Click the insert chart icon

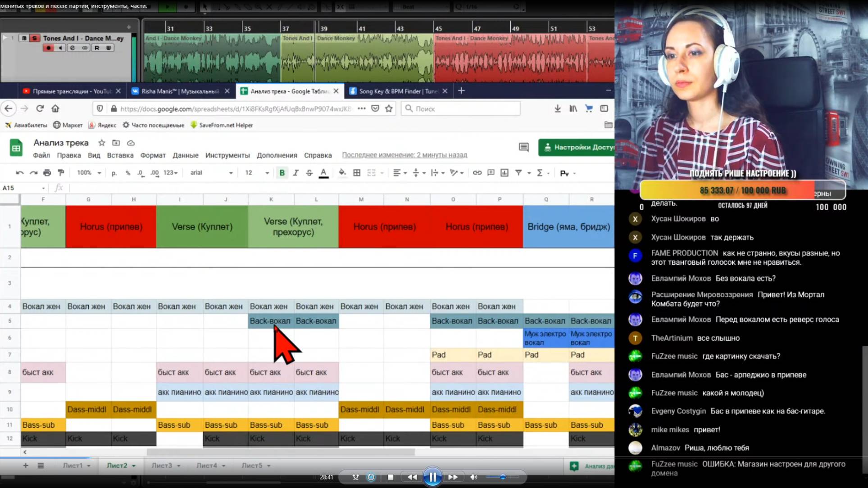504,173
